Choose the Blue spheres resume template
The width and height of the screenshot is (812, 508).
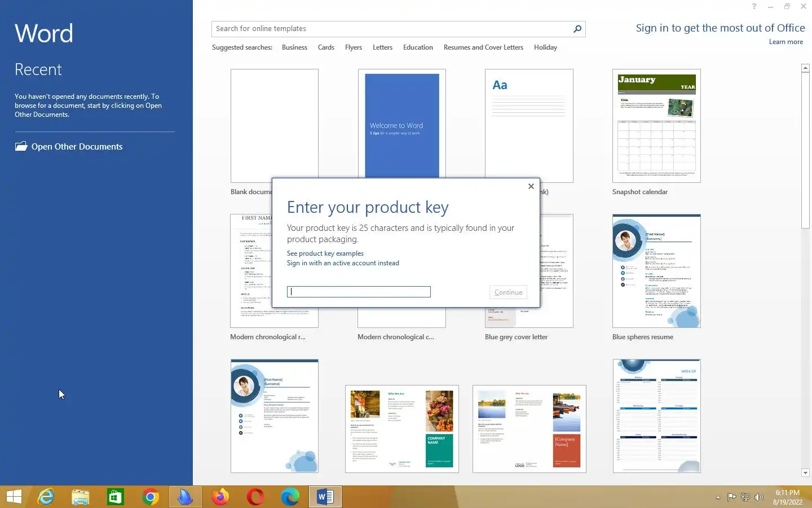coord(656,271)
